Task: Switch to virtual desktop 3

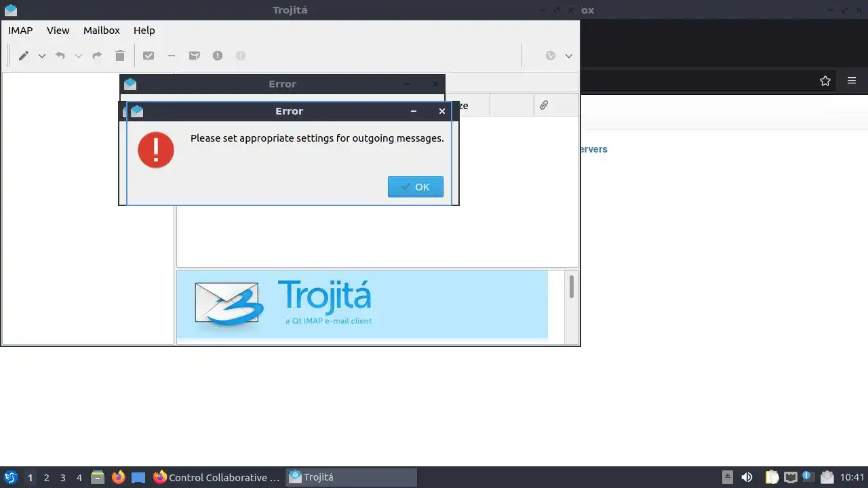Action: coord(63,478)
